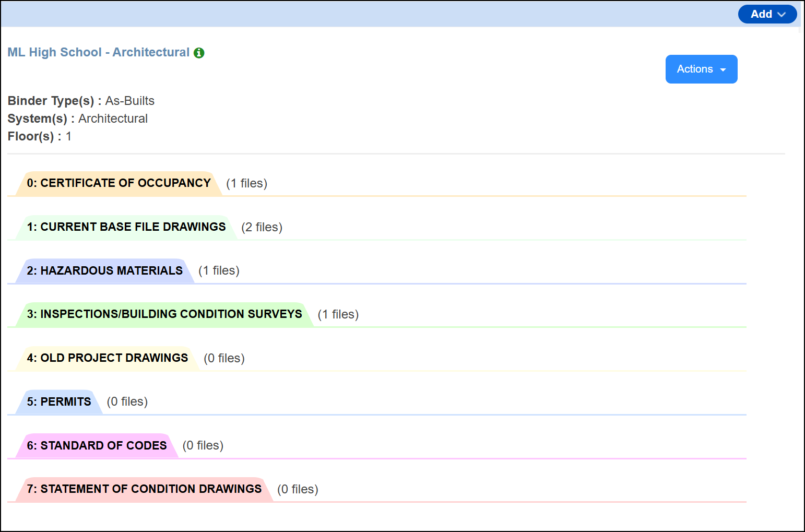Open ML High School - Architectural title link
805x532 pixels.
pos(99,52)
